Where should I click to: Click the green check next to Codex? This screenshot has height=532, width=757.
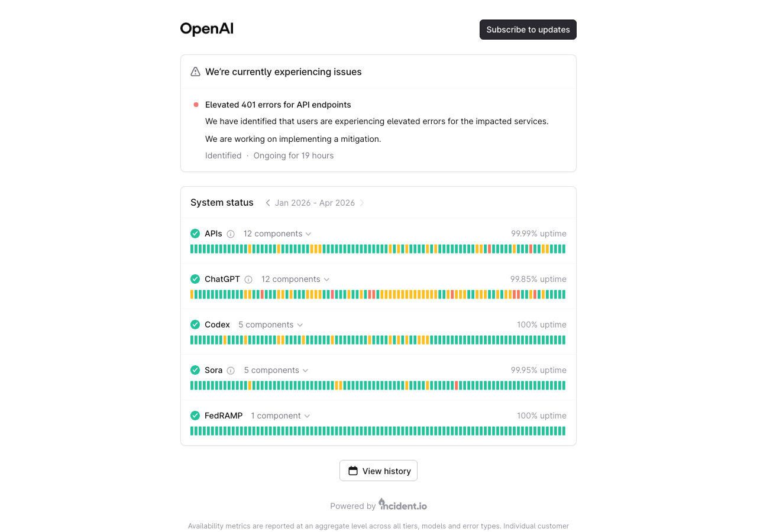[195, 325]
